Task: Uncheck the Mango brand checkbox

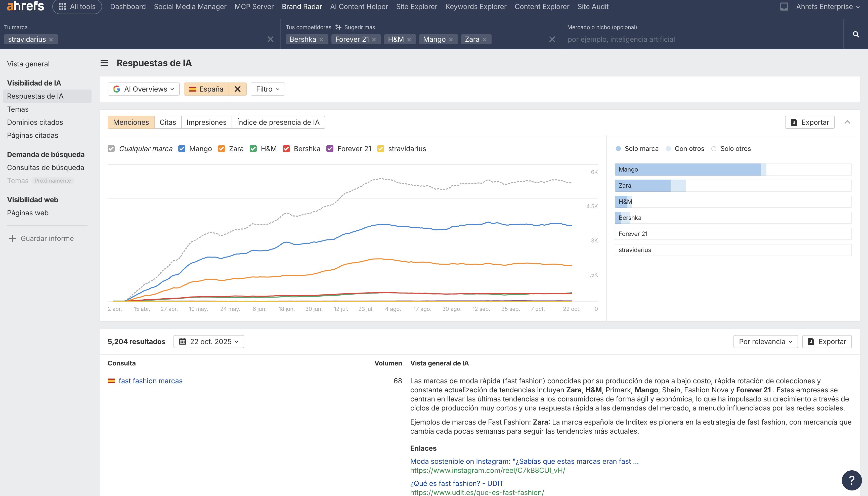Action: click(x=182, y=149)
